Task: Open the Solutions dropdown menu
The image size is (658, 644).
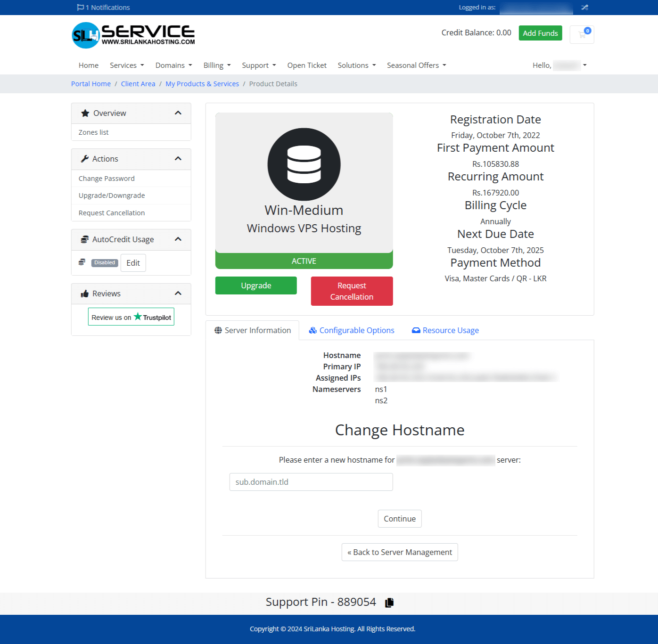Action: point(357,65)
